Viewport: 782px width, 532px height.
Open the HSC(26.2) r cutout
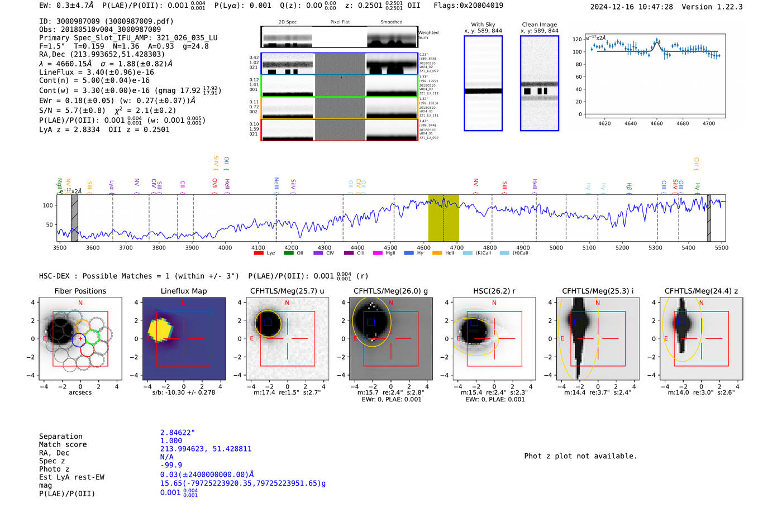[x=494, y=338]
